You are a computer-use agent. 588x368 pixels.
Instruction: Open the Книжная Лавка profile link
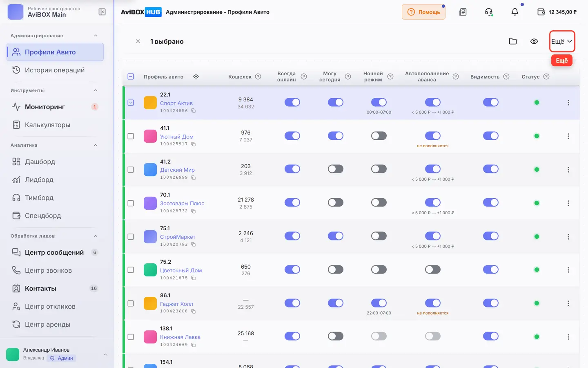180,337
